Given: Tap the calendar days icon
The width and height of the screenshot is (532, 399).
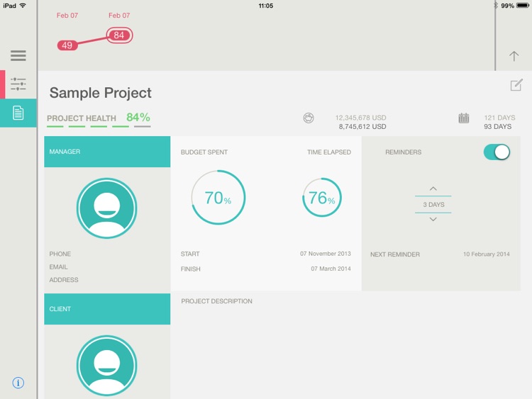Looking at the screenshot, I should [464, 118].
